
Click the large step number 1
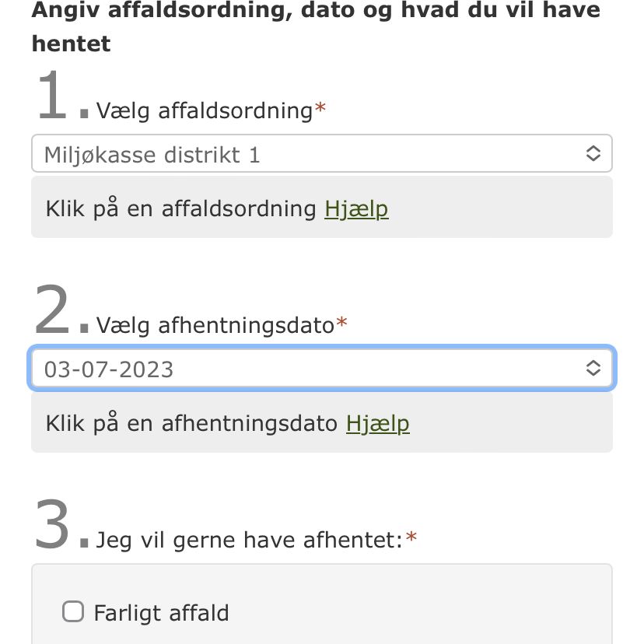point(51,97)
